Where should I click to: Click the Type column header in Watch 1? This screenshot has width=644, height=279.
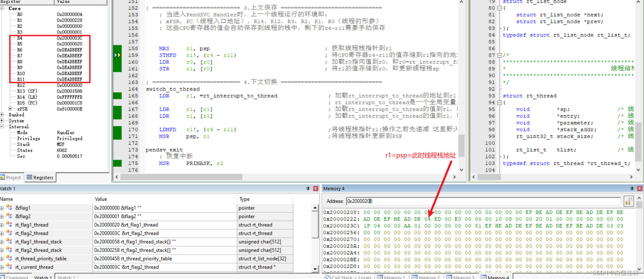[x=265, y=199]
